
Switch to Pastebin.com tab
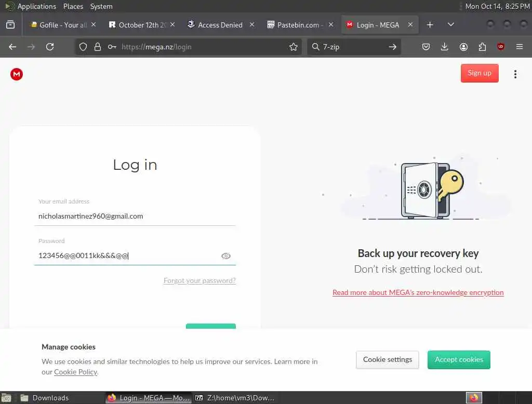[300, 25]
